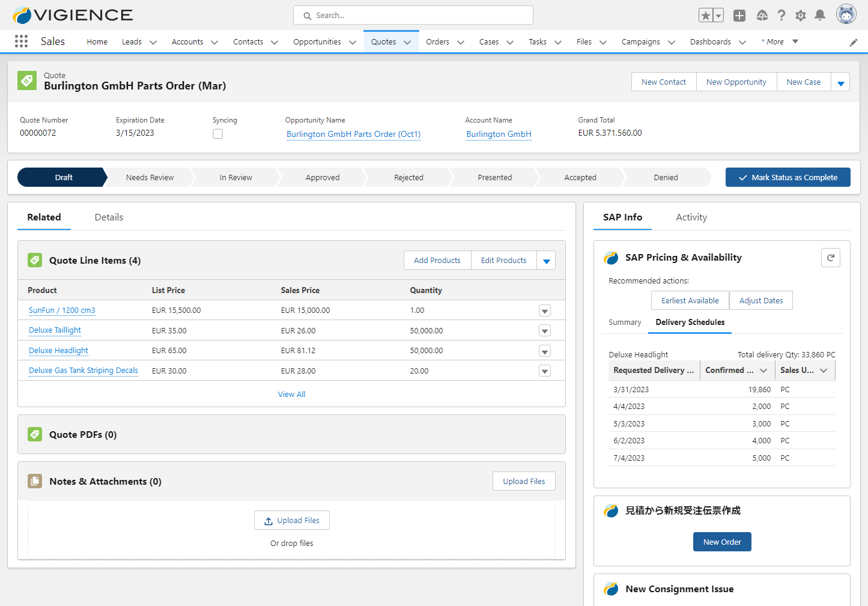The width and height of the screenshot is (868, 606).
Task: Click the Adjust Dates button
Action: [x=761, y=300]
